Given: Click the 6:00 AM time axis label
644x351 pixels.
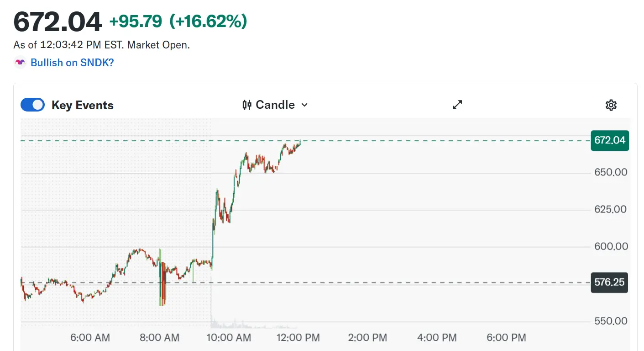Looking at the screenshot, I should pyautogui.click(x=90, y=338).
